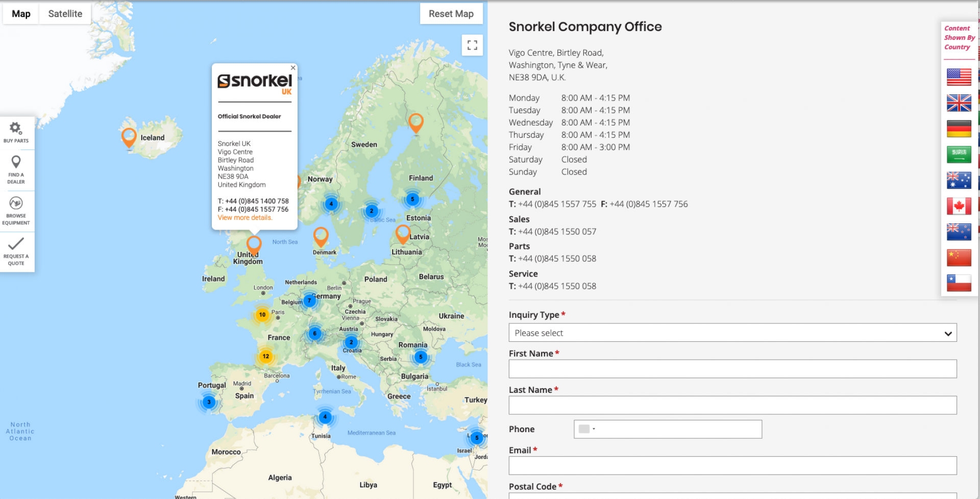
Task: Expand the Inquiry Type dropdown
Action: (732, 333)
